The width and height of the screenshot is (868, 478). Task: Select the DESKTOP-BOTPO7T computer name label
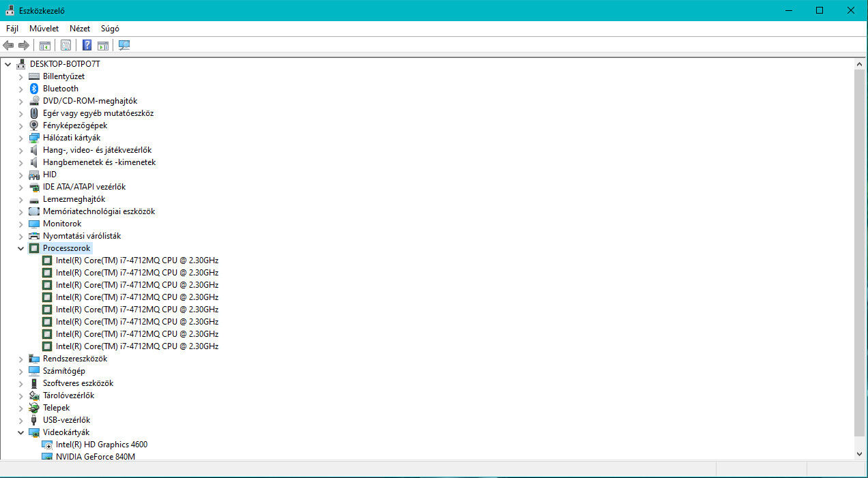click(65, 64)
